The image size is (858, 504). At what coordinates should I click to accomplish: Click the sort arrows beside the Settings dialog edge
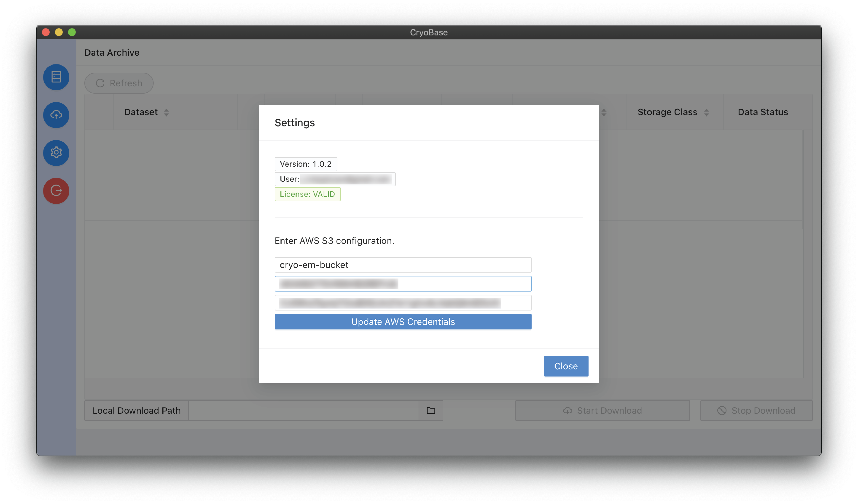[x=604, y=112]
